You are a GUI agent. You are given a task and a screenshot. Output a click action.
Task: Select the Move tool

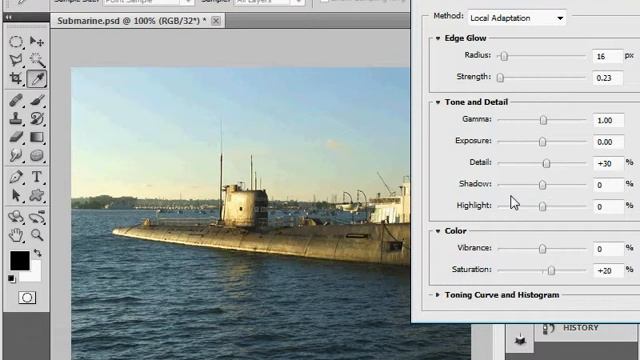click(x=37, y=42)
